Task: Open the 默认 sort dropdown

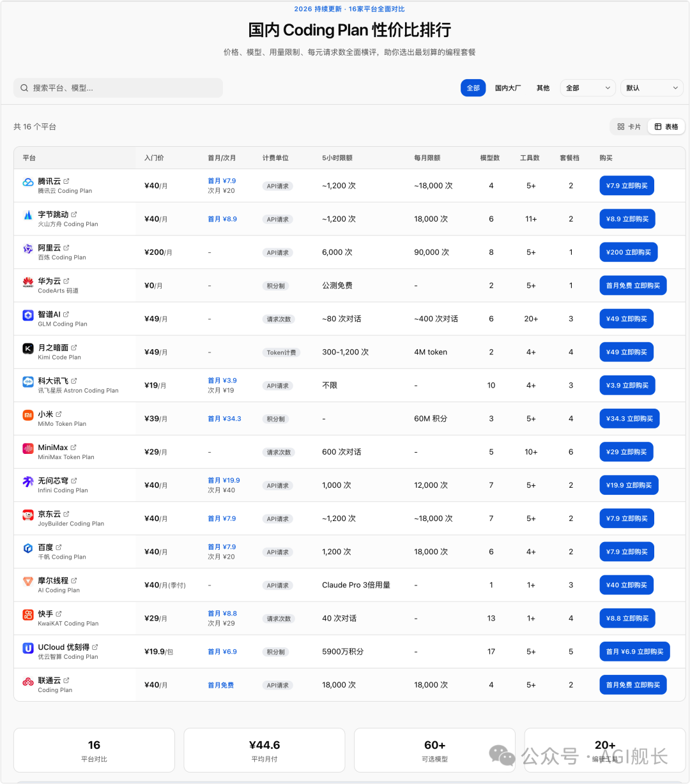Action: [651, 87]
